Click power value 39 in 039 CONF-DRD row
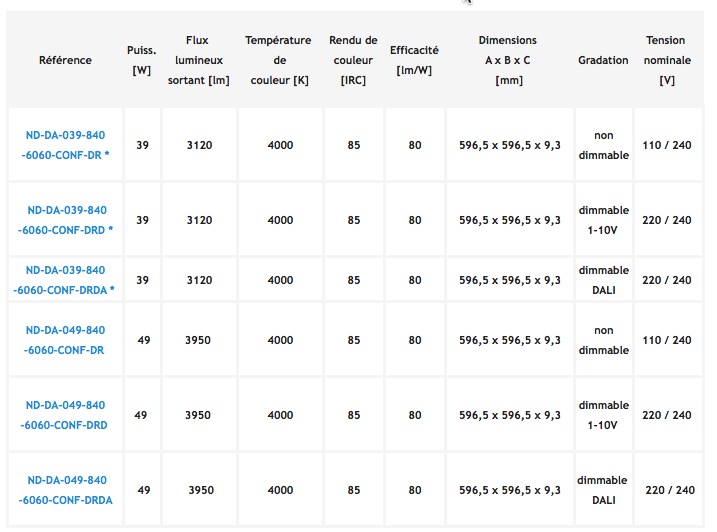717x532 pixels. point(142,220)
